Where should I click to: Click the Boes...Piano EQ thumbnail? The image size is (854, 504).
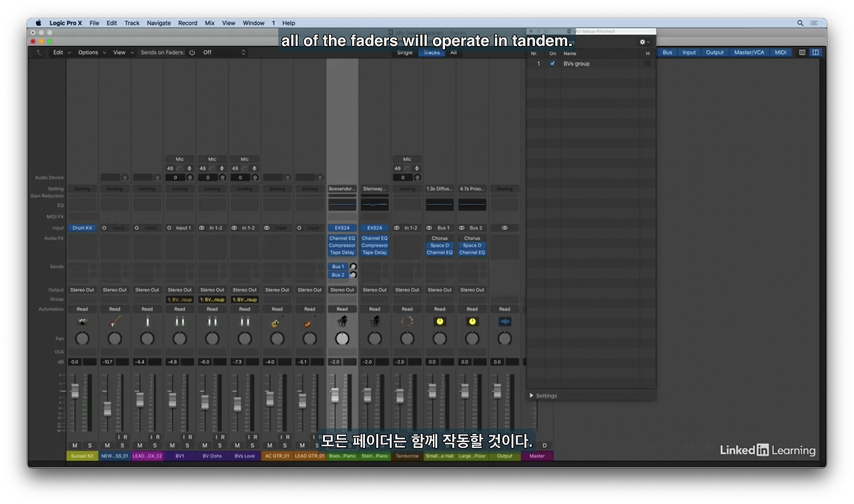(342, 205)
